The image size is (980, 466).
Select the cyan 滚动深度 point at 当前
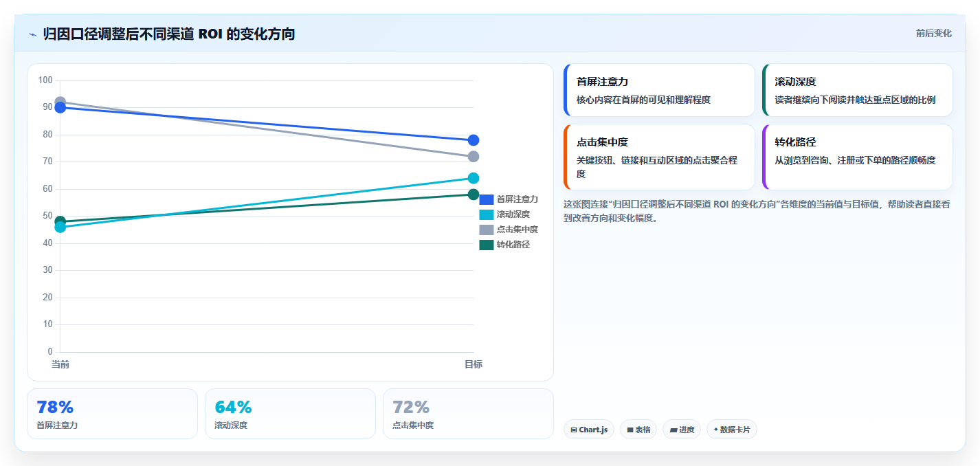point(60,228)
